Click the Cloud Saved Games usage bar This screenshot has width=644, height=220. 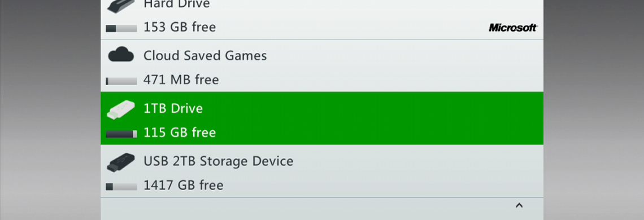point(121,81)
